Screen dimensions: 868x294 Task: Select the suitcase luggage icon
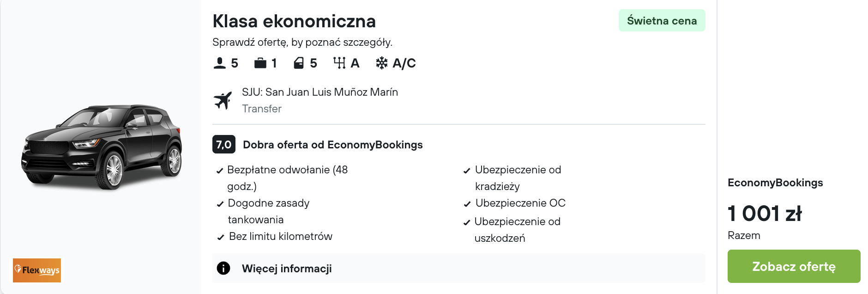pyautogui.click(x=261, y=63)
